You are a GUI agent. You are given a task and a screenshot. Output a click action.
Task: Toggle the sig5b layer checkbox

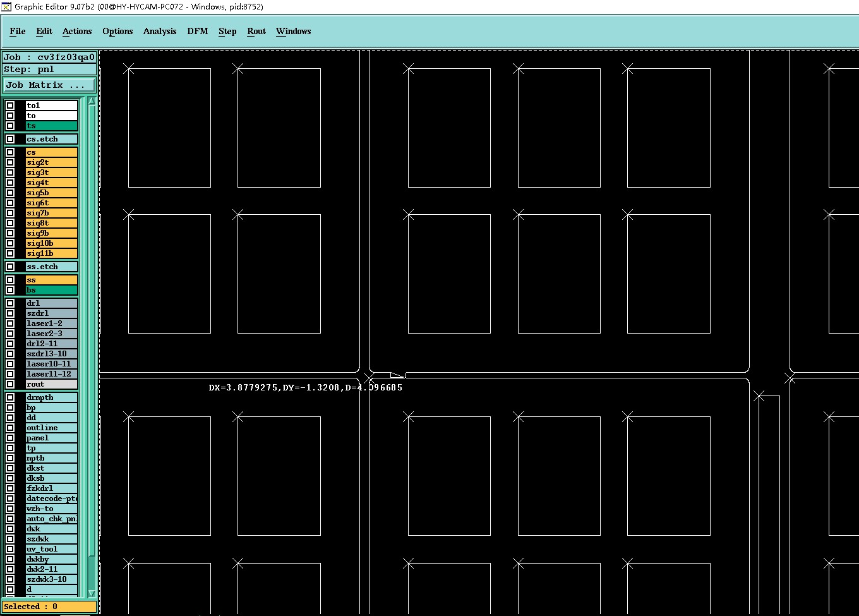(10, 193)
